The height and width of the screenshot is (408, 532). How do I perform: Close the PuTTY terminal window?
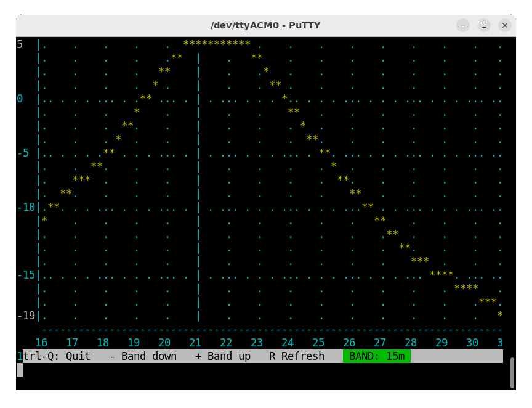tap(504, 25)
